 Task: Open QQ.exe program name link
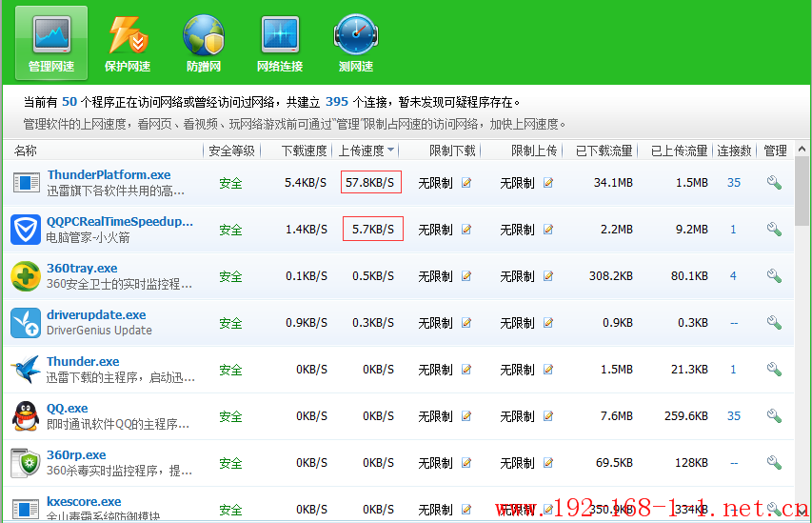[68, 408]
